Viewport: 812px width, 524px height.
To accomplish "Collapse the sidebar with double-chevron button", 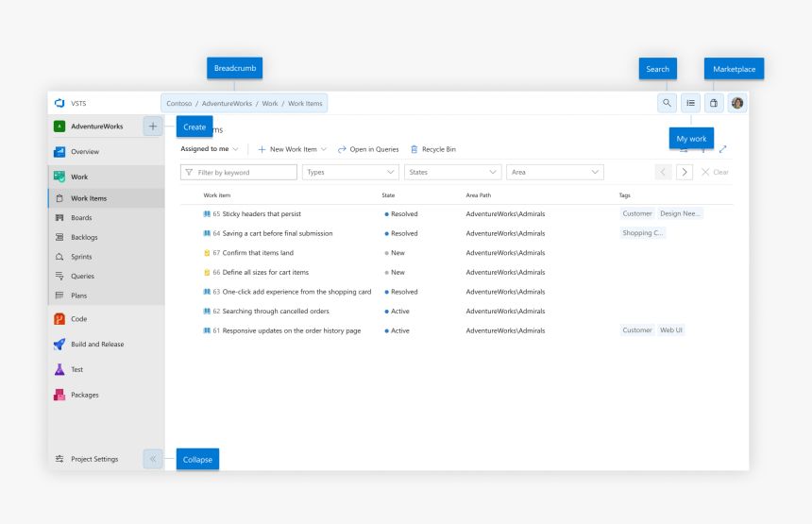I will pos(153,459).
